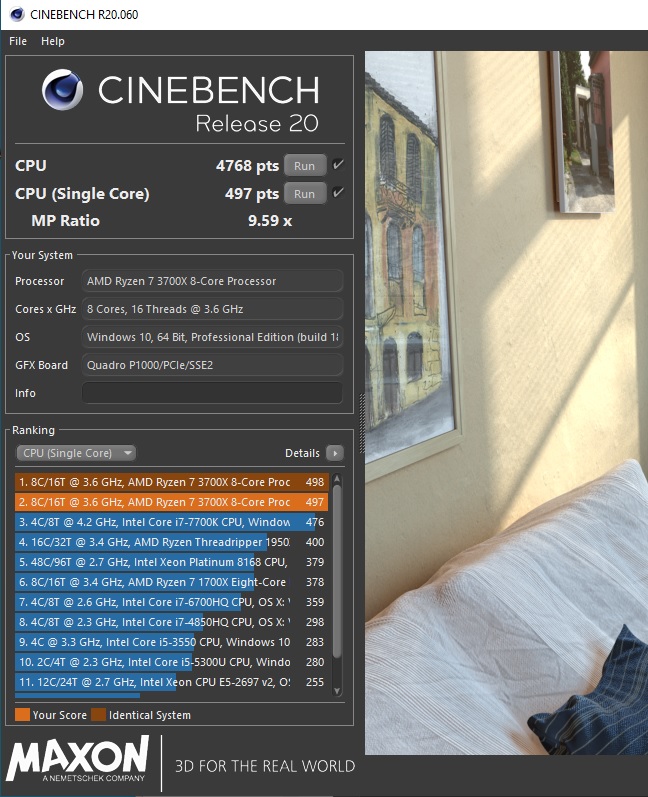This screenshot has height=797, width=648.
Task: Expand ranking Details with arrow button
Action: coord(335,453)
